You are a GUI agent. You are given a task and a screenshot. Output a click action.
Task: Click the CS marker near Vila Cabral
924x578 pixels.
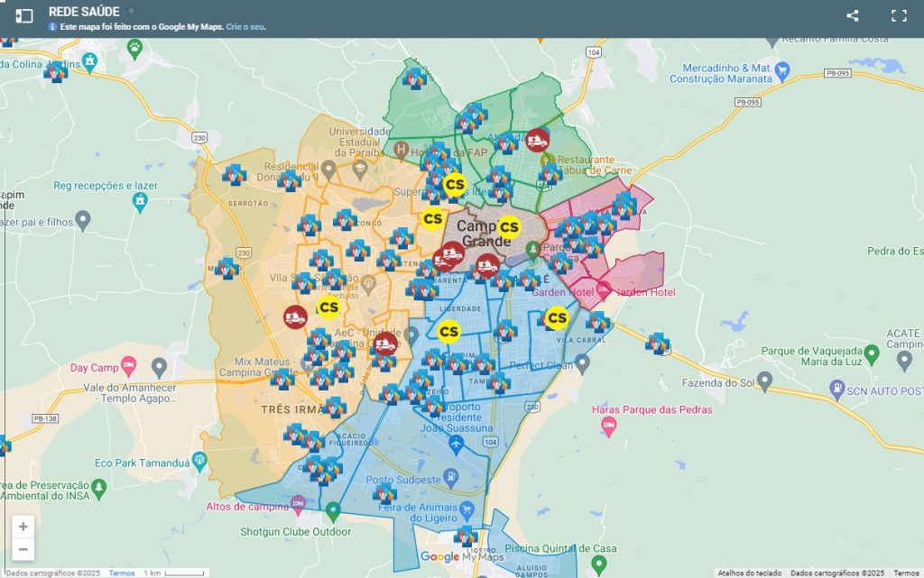pos(557,317)
